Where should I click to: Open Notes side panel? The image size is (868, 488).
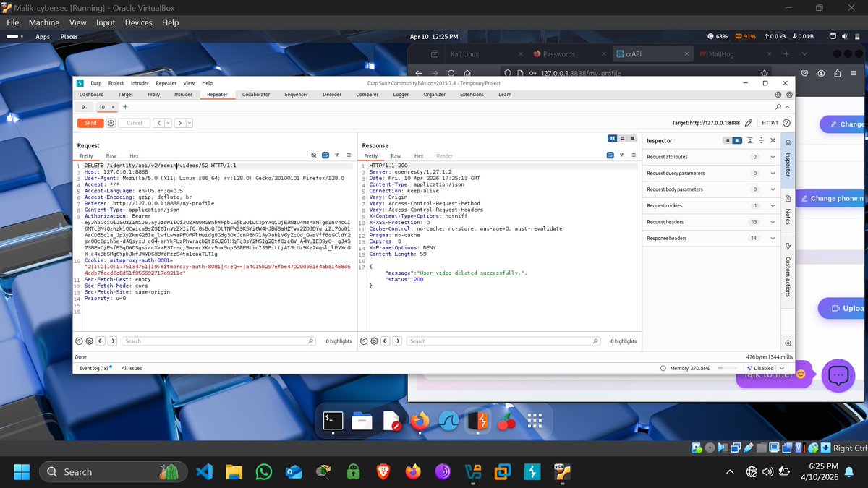[788, 210]
